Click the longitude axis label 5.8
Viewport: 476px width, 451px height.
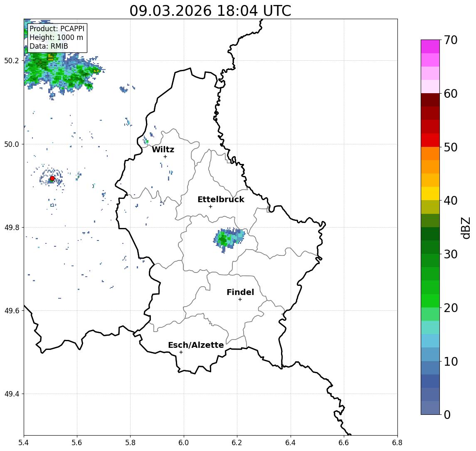point(130,443)
